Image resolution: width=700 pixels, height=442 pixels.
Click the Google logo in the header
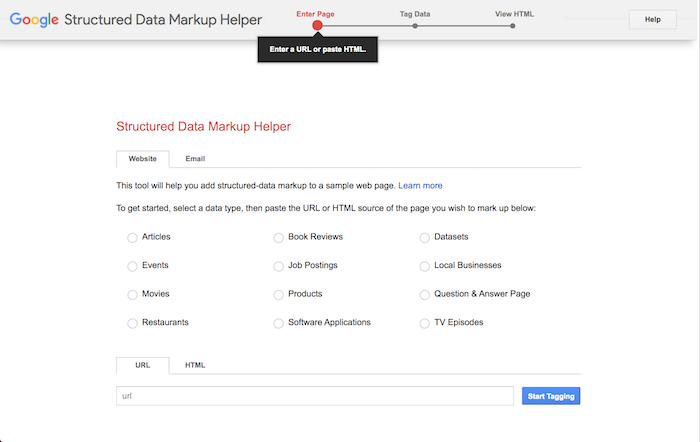click(33, 19)
